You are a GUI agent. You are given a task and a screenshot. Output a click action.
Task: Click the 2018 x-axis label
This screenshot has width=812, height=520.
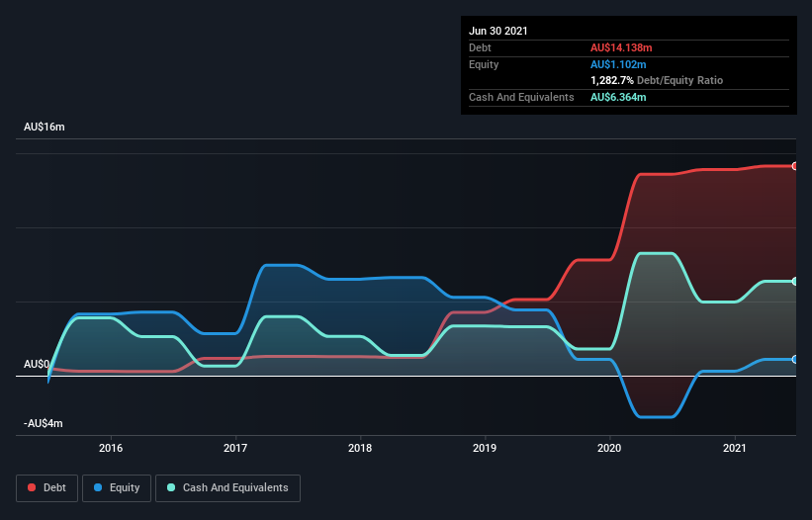coord(360,448)
